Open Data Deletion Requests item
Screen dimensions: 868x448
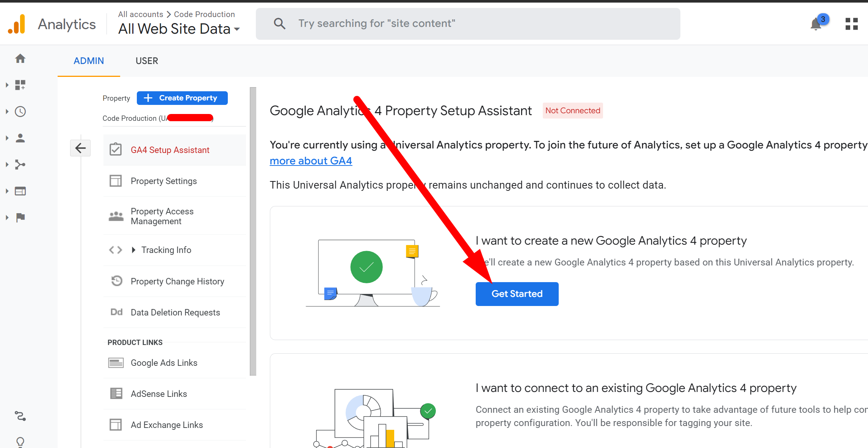[x=174, y=312]
